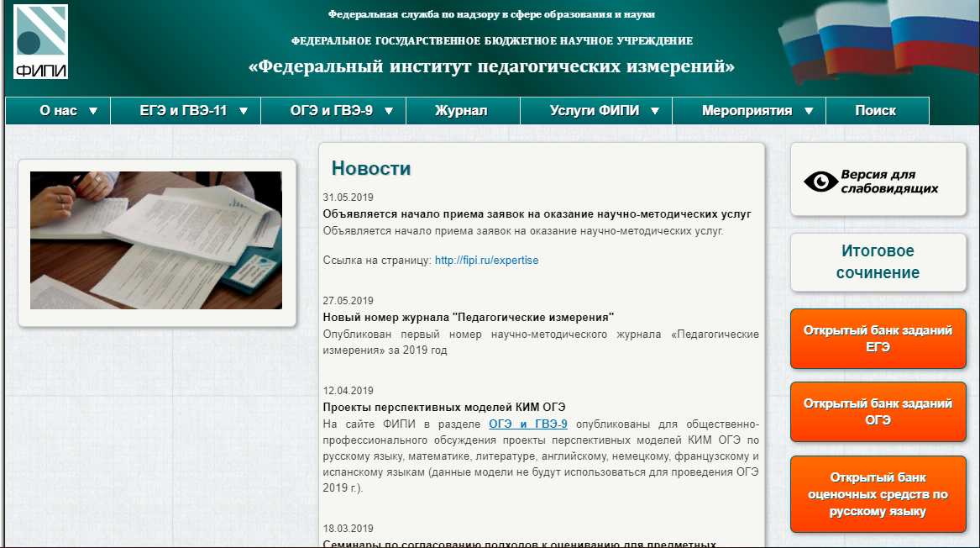Open the ЕГЭ и ГВЭ-11 menu

(x=186, y=111)
